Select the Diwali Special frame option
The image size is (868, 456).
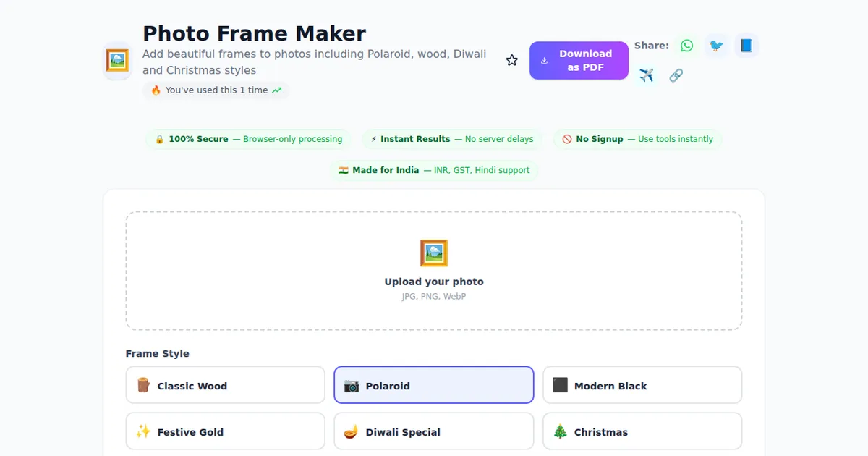[433, 431]
